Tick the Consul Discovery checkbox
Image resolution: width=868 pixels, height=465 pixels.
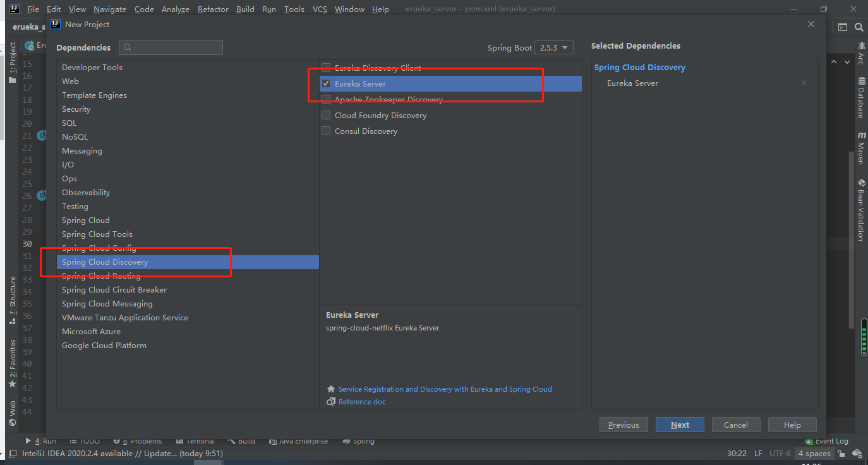pos(326,131)
